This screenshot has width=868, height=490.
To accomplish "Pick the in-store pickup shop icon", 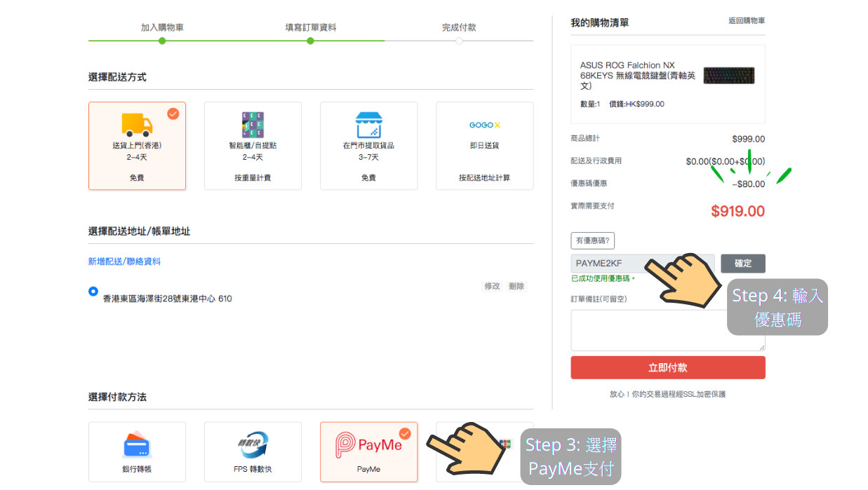I will pyautogui.click(x=368, y=124).
